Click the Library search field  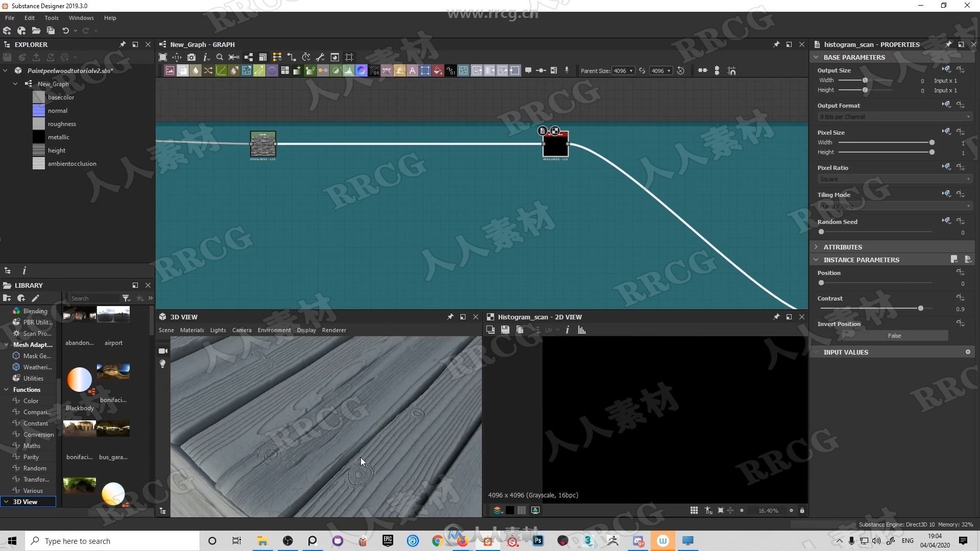[94, 298]
